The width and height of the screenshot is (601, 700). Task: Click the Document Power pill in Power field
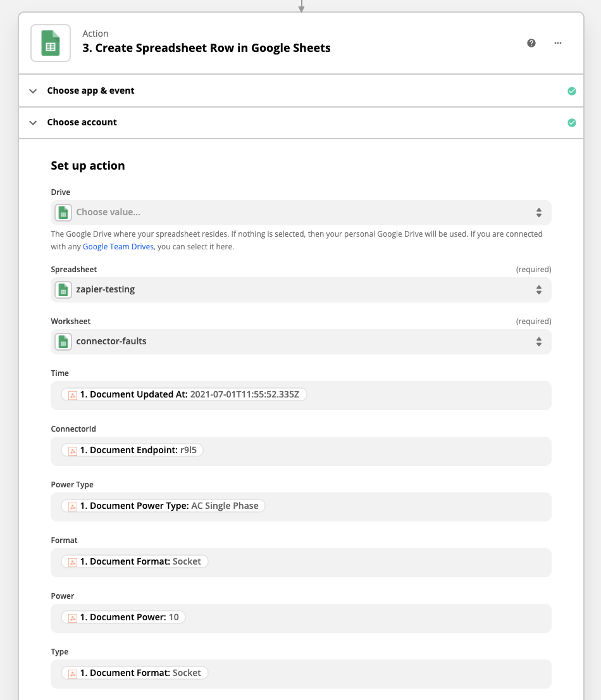(x=123, y=618)
